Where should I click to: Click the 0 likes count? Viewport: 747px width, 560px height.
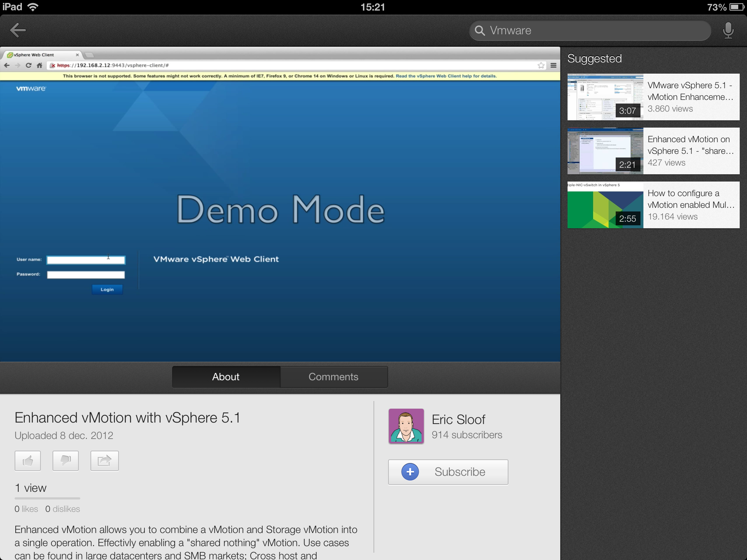tap(26, 509)
